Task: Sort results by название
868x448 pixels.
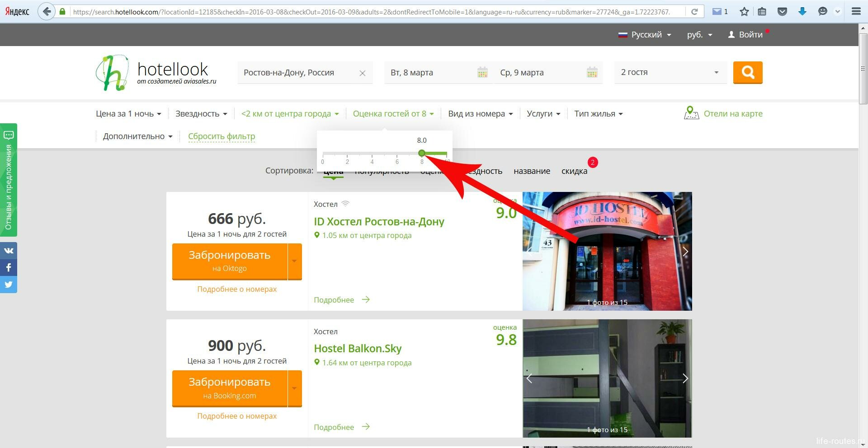Action: point(532,171)
